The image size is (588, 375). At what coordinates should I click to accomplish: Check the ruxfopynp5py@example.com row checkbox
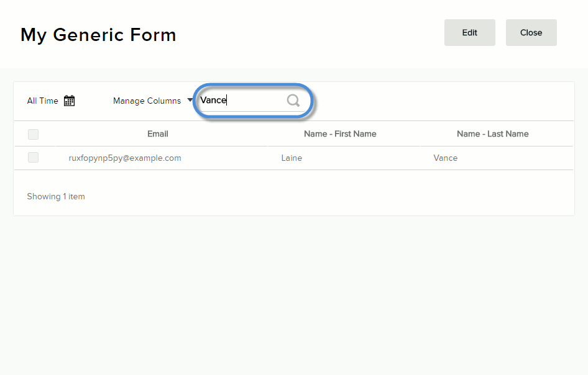coord(34,158)
